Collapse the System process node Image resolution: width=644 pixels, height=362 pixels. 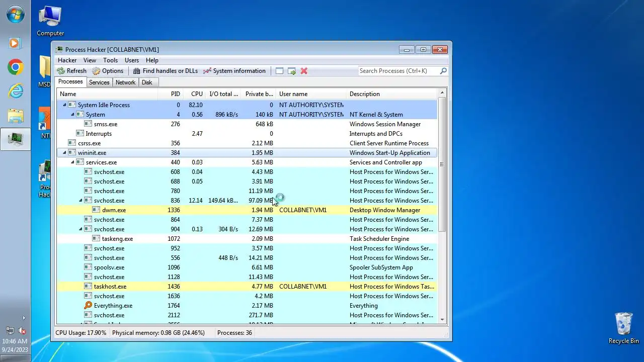pos(72,115)
